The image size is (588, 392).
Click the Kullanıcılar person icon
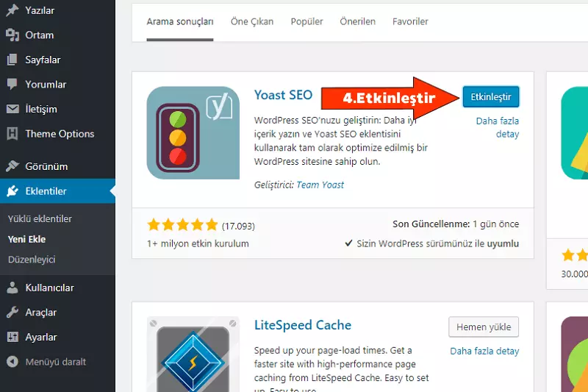click(12, 288)
